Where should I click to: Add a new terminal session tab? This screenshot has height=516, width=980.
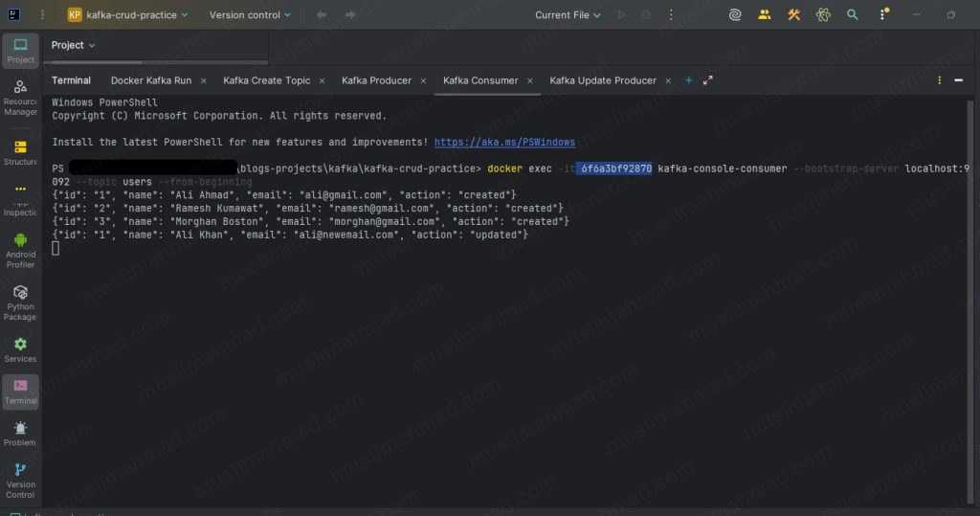(689, 80)
